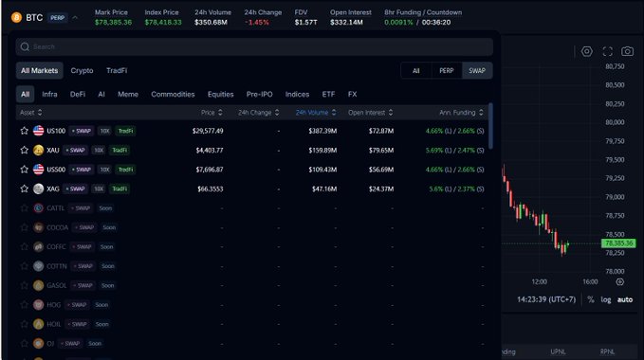Click XAG 24h volume $47.16M

click(324, 189)
